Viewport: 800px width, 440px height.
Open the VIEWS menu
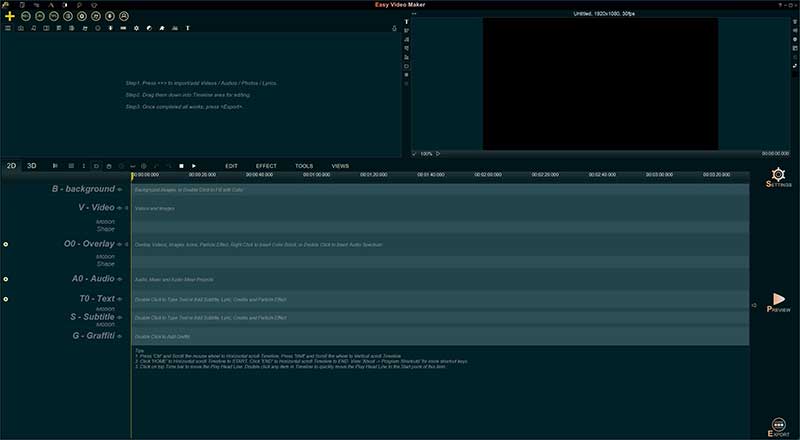tap(340, 166)
